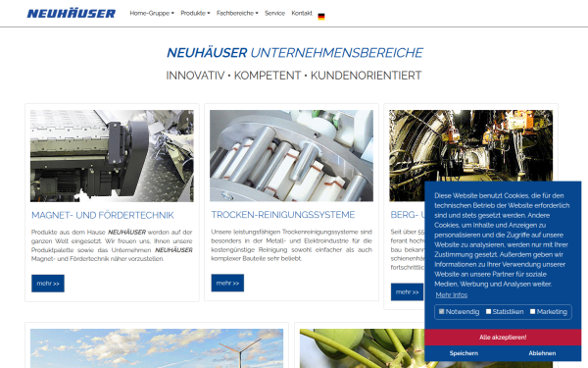The width and height of the screenshot is (588, 368).
Task: Toggle the Notwendig cookie checkbox
Action: pos(441,311)
